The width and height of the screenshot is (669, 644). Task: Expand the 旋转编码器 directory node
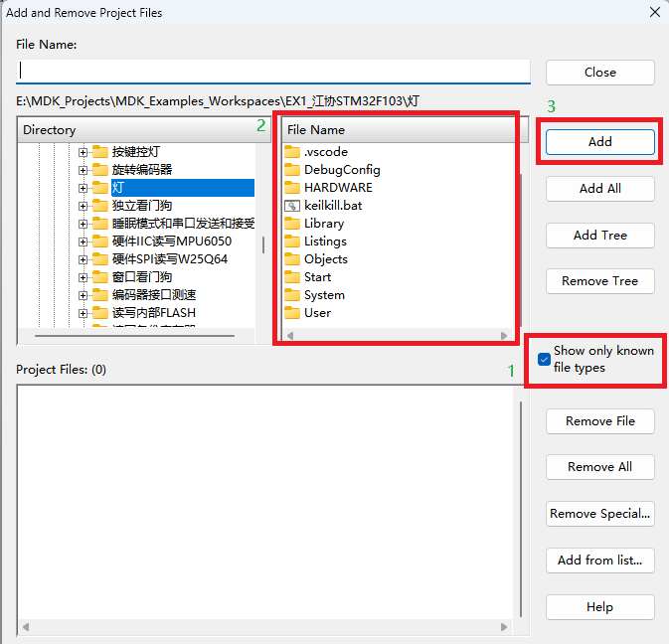(83, 170)
